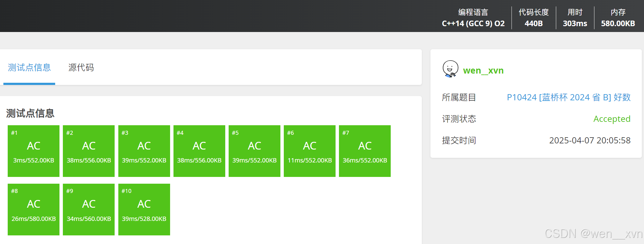Select test case #1 AC card
Viewport: 644px width, 244px height.
point(34,151)
